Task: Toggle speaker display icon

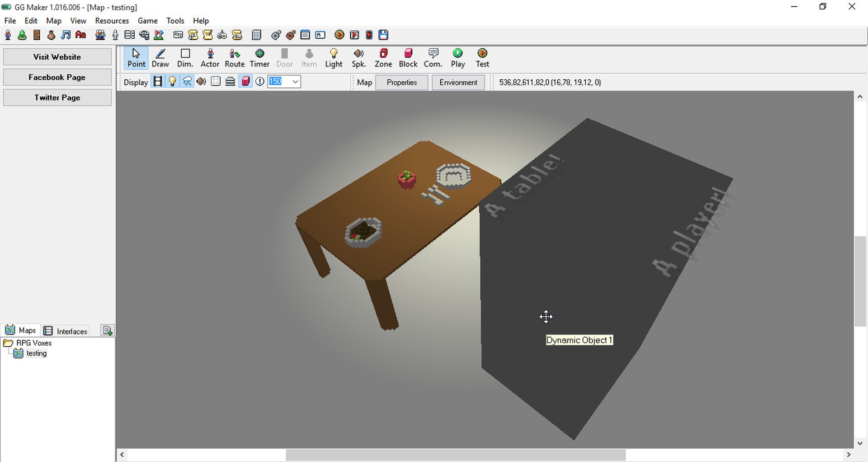Action: click(201, 81)
